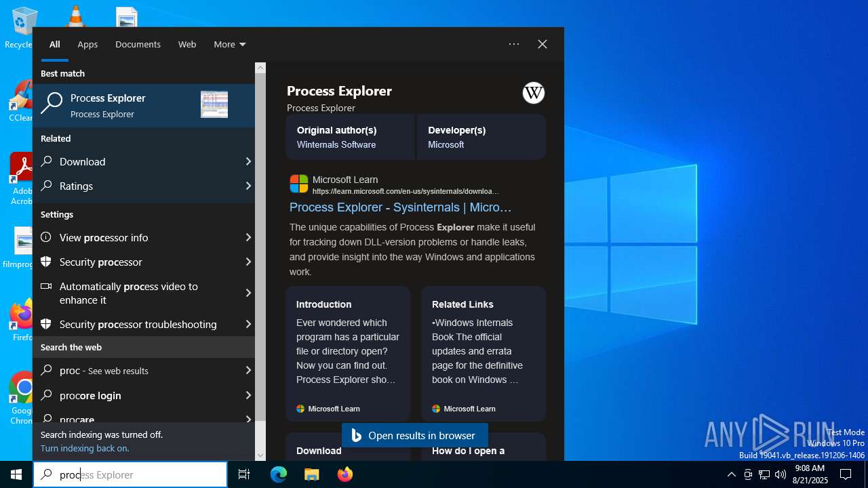Open the notification center icon
The image size is (868, 488).
(846, 474)
